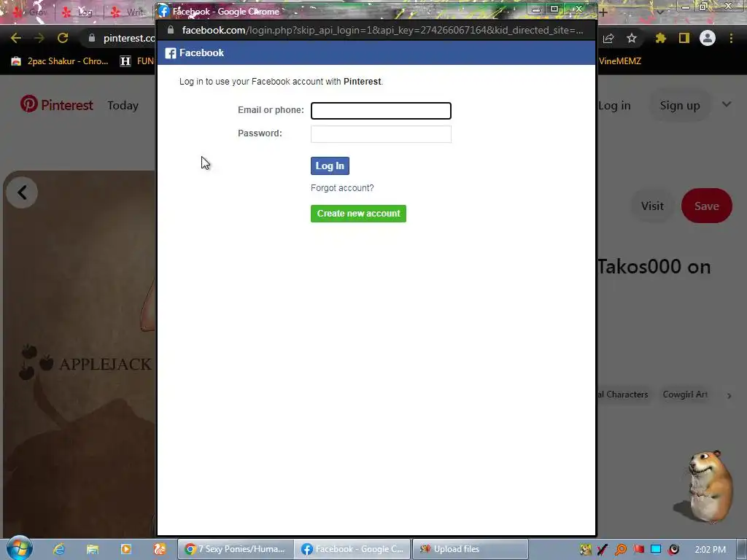747x560 pixels.
Task: Click the facebook.com URL in the popup address bar
Action: pyautogui.click(x=382, y=30)
